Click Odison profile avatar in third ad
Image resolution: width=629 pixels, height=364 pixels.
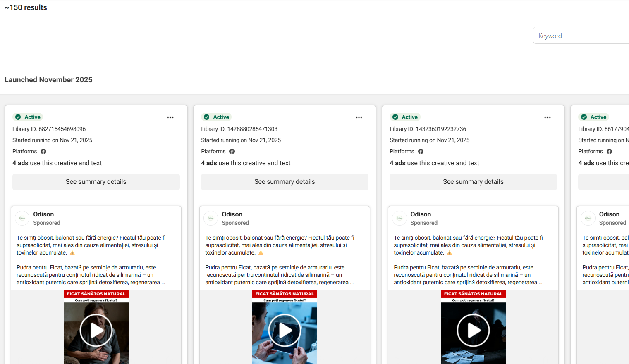coord(399,218)
